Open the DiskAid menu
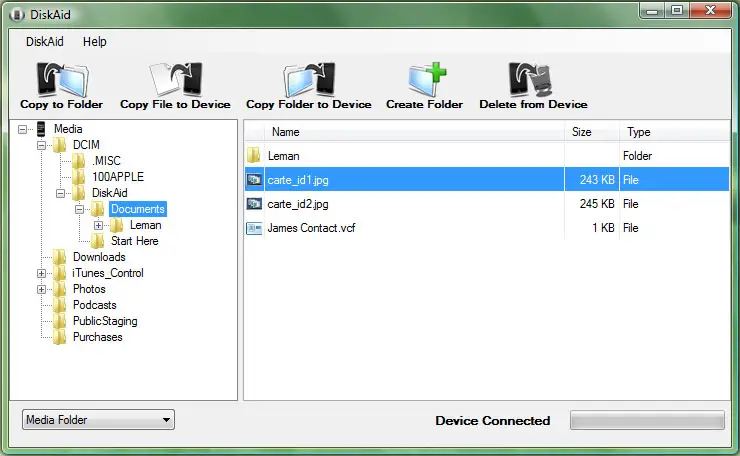The image size is (740, 456). click(44, 42)
